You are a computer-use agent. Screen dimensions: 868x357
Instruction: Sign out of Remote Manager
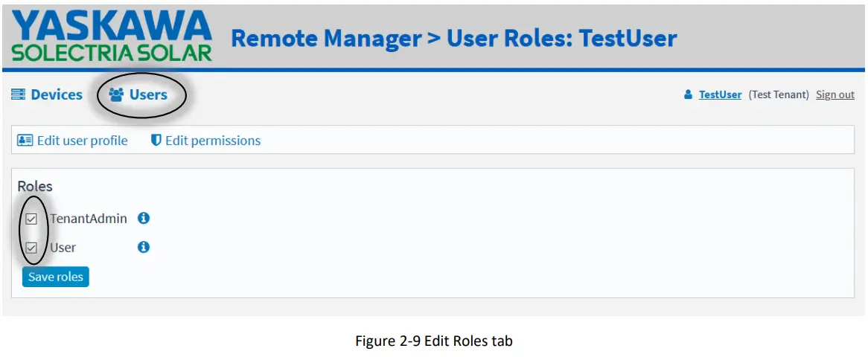pyautogui.click(x=835, y=95)
